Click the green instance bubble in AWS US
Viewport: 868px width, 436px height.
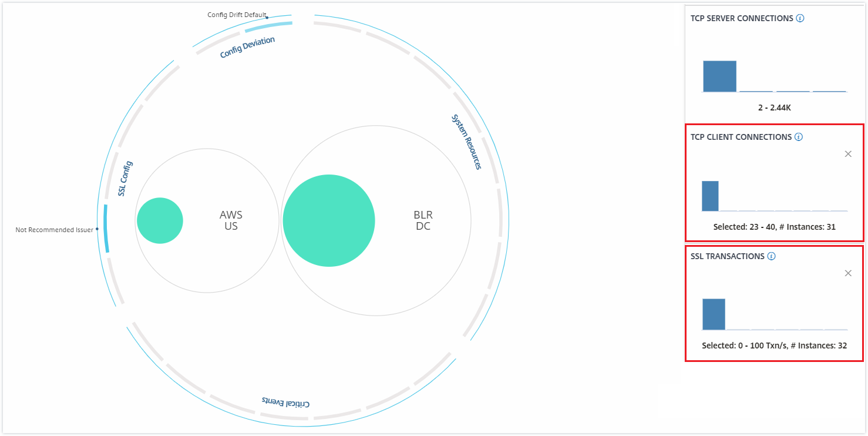[x=160, y=221]
